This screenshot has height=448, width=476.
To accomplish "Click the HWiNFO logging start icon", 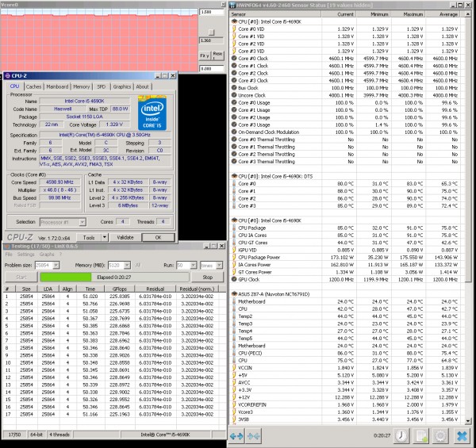I will (x=421, y=436).
